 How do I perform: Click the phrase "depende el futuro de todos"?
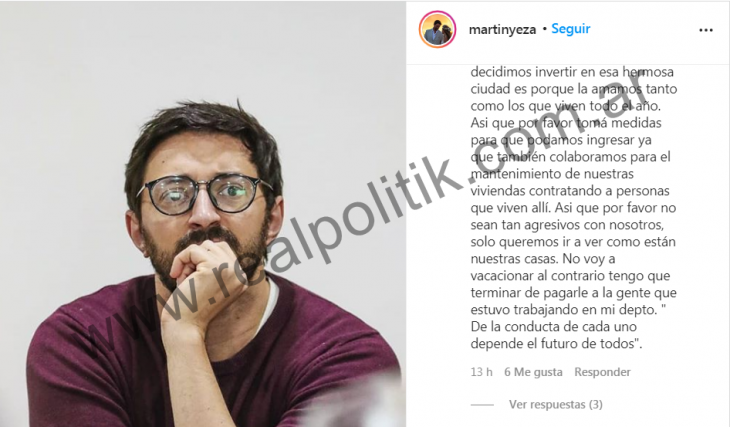tap(556, 344)
